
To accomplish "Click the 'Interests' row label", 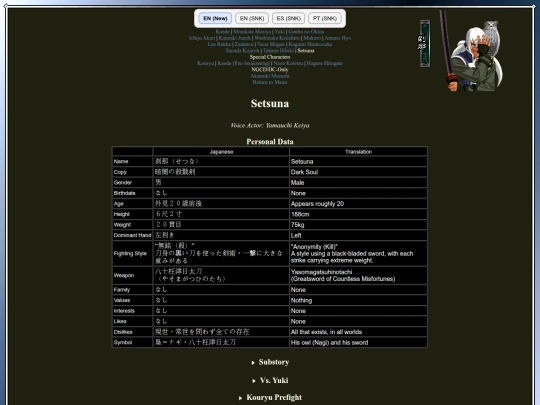I will pyautogui.click(x=133, y=311).
